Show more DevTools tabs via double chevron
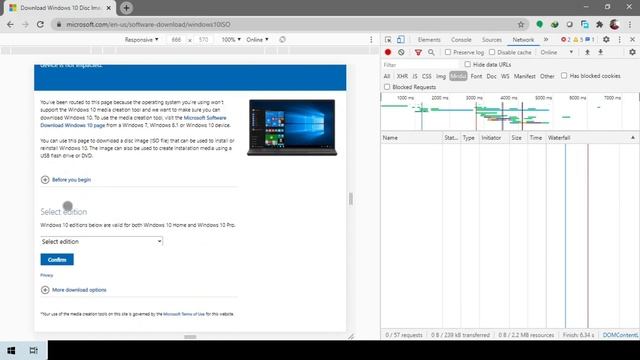 (546, 40)
